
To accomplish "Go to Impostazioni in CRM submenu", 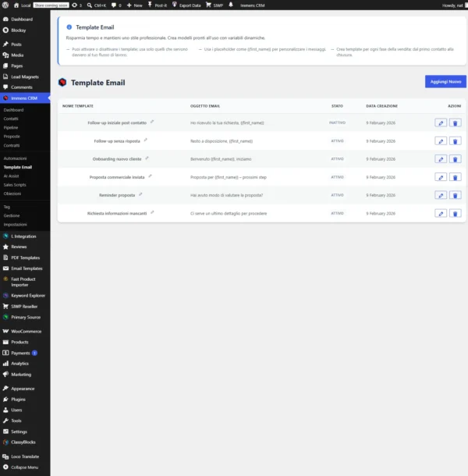I will [16, 225].
